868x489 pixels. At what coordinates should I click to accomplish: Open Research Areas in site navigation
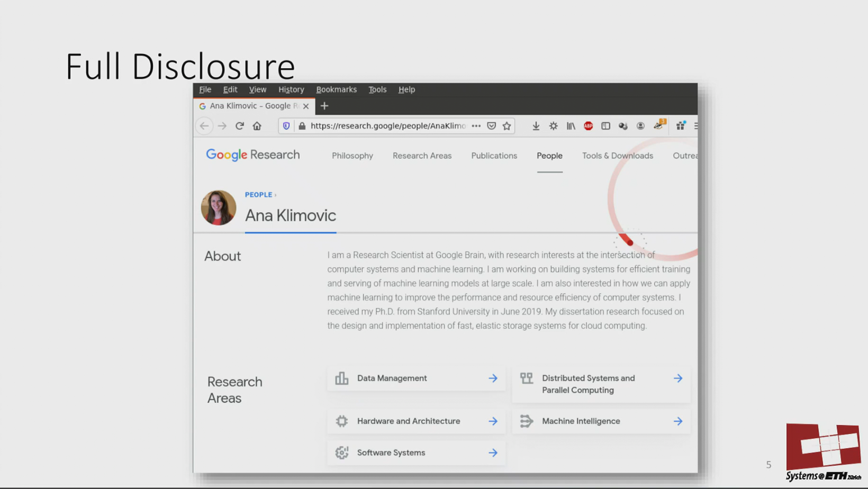(x=422, y=156)
